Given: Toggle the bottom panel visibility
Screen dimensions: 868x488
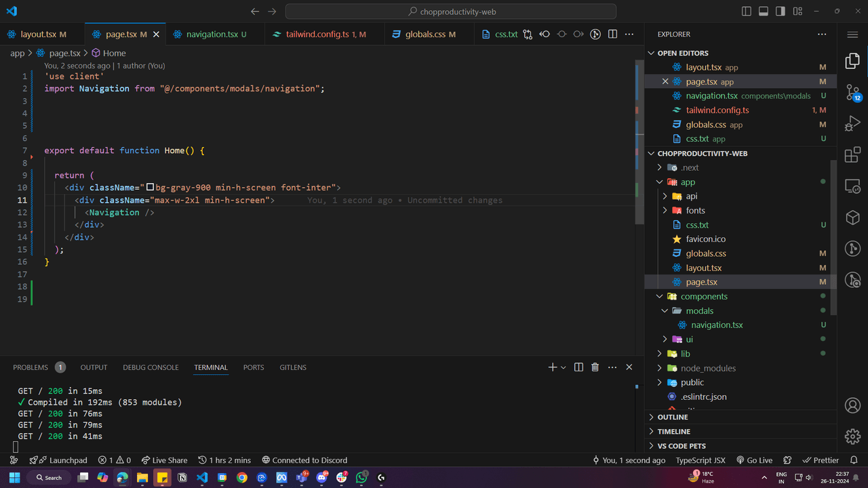Looking at the screenshot, I should coord(764,12).
